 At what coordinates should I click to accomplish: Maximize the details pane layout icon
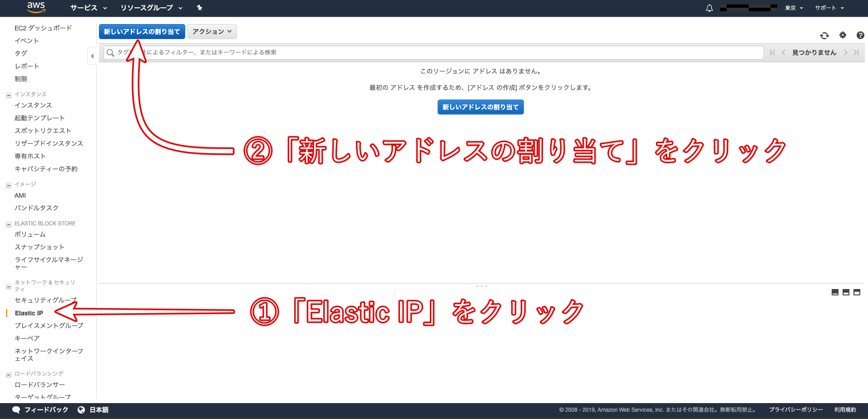[x=857, y=292]
